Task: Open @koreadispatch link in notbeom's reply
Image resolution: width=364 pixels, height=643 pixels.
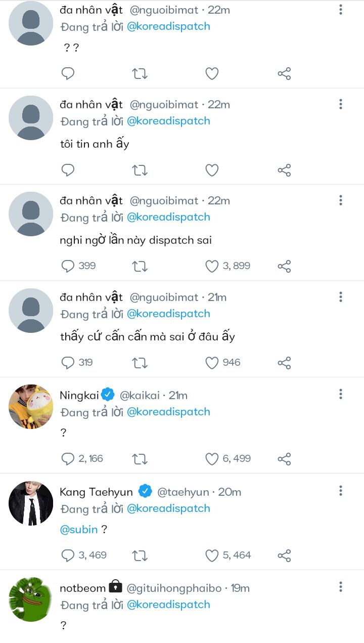Action: click(168, 605)
